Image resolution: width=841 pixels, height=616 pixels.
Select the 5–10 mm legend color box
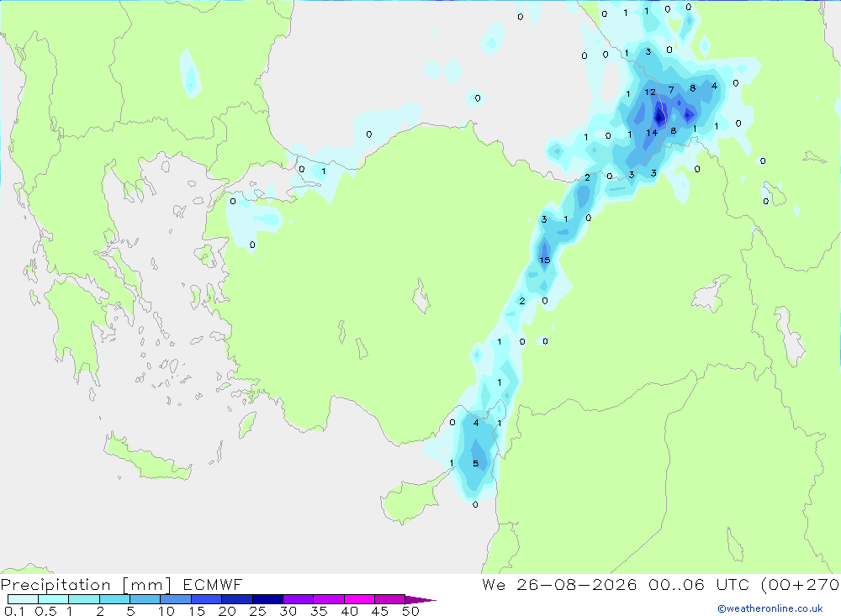(x=145, y=599)
